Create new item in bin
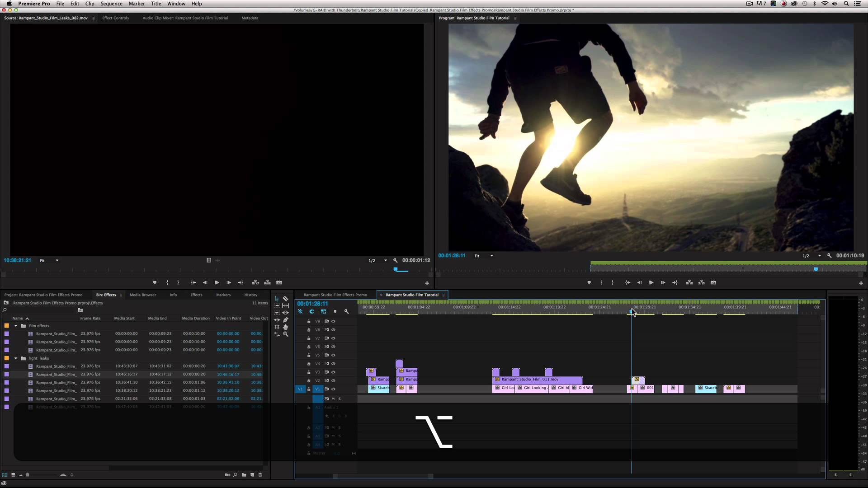 pyautogui.click(x=252, y=475)
